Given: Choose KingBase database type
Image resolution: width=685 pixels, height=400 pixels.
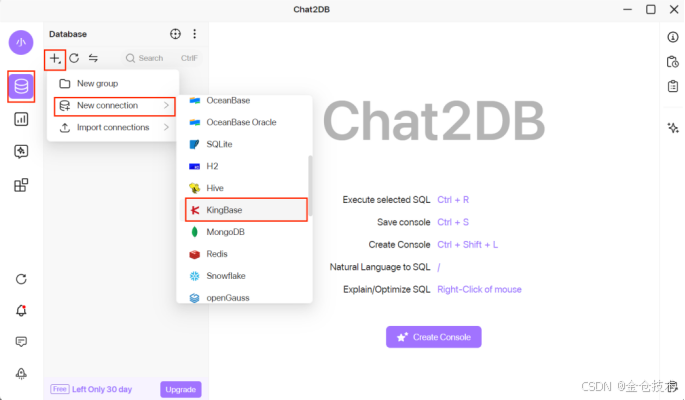Looking at the screenshot, I should (x=246, y=210).
